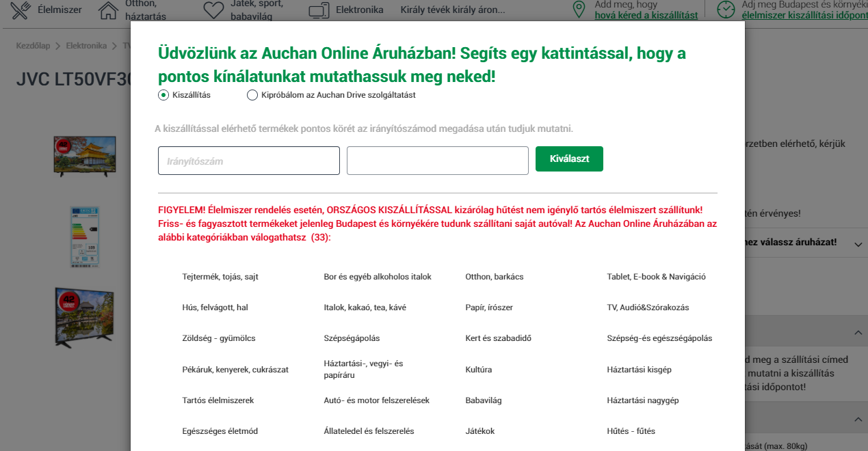868x451 pixels.
Task: Select Kipróbálom az Auchan Drive szolgáltatást option
Action: [252, 95]
